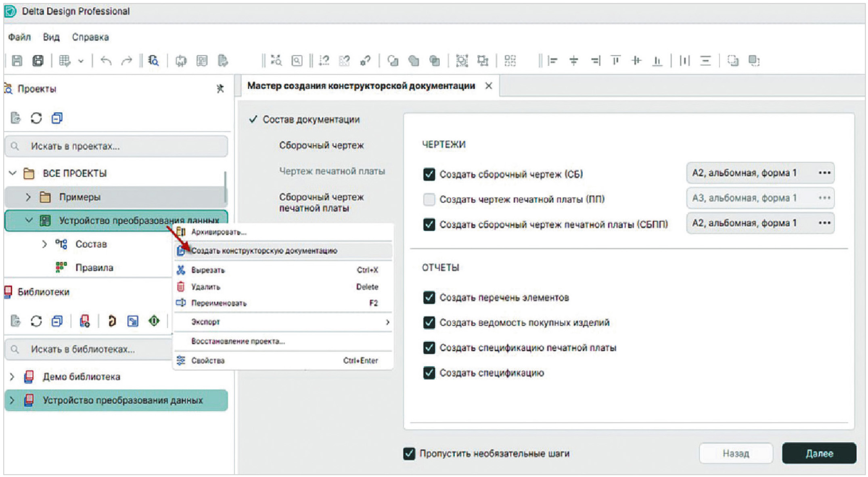Select 'Создать конструкторскую документацию' context menu item
The width and height of the screenshot is (868, 477).
(x=264, y=251)
